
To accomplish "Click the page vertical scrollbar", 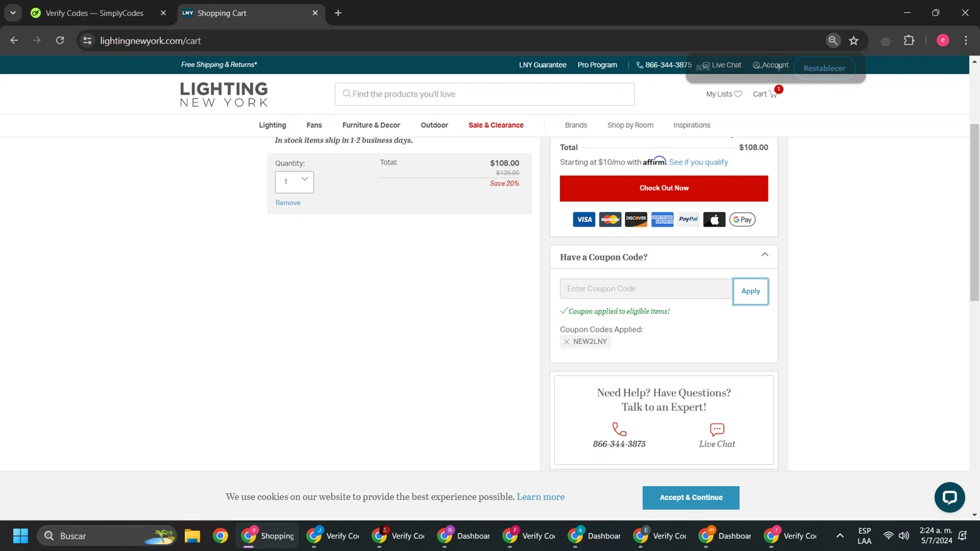I will 974,212.
